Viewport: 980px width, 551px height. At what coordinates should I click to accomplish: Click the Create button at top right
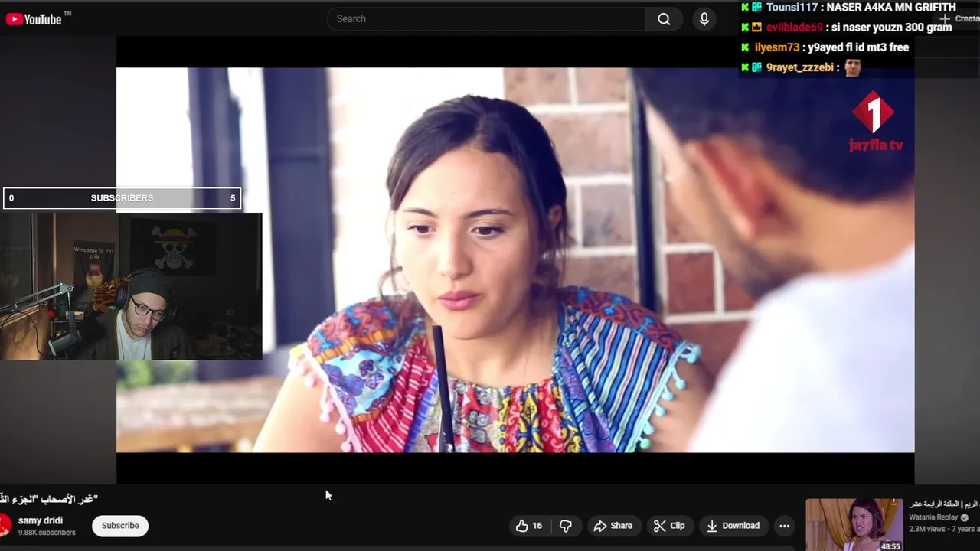[960, 18]
